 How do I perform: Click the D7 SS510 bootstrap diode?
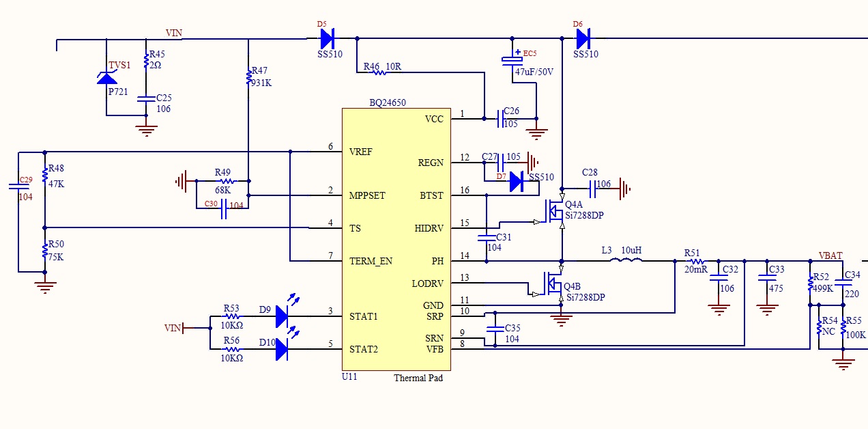coord(517,181)
